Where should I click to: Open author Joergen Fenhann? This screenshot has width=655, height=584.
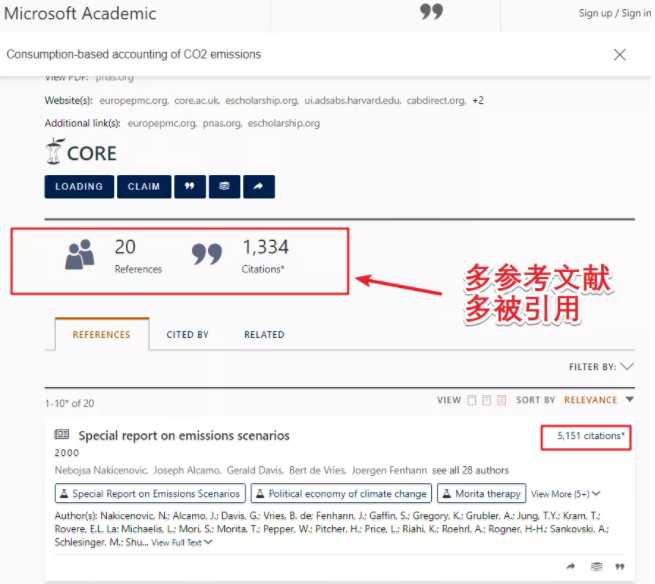(x=389, y=470)
